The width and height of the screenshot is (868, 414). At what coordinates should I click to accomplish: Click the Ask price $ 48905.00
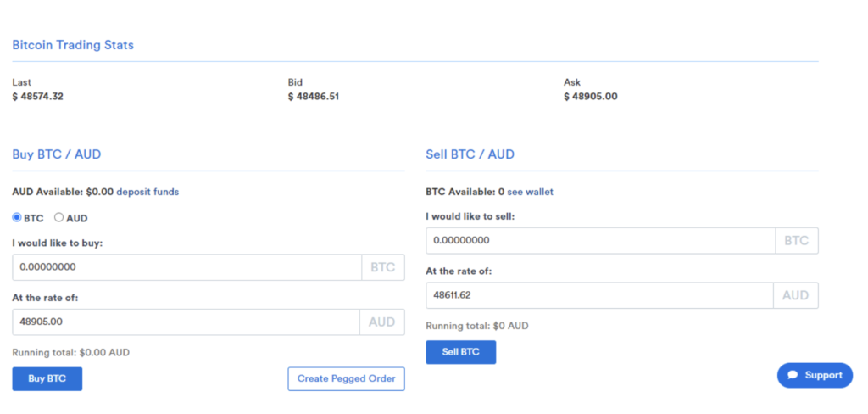tap(591, 97)
